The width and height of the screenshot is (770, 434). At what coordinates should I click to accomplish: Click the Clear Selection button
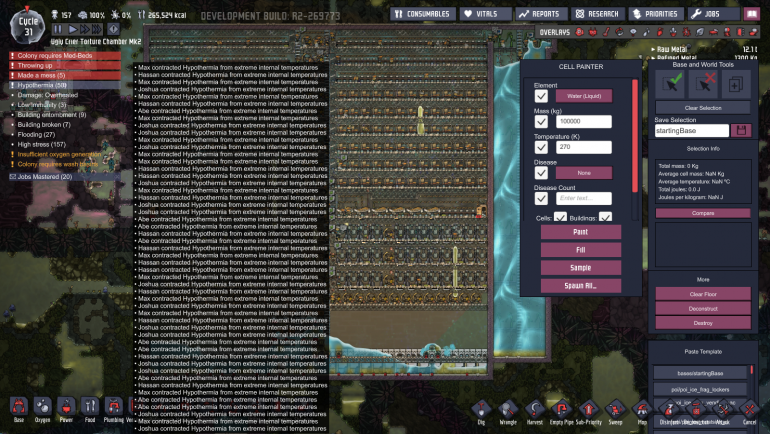702,106
